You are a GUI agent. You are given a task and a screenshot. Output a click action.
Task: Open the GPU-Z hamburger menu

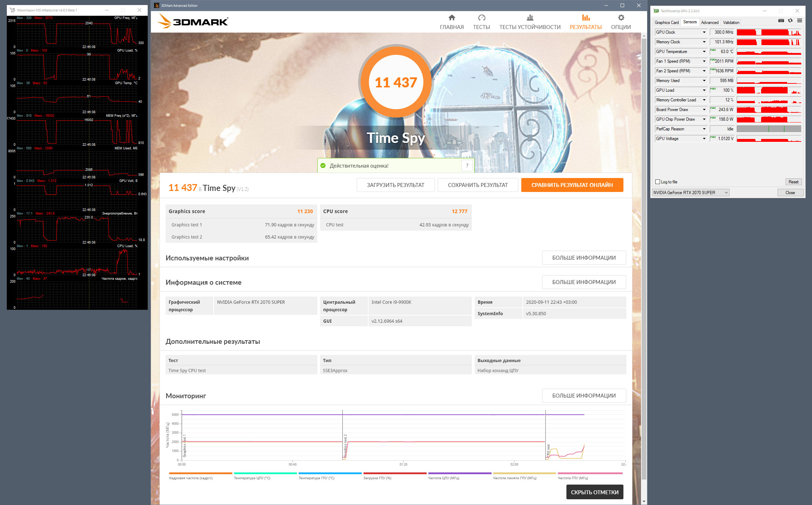pyautogui.click(x=799, y=21)
